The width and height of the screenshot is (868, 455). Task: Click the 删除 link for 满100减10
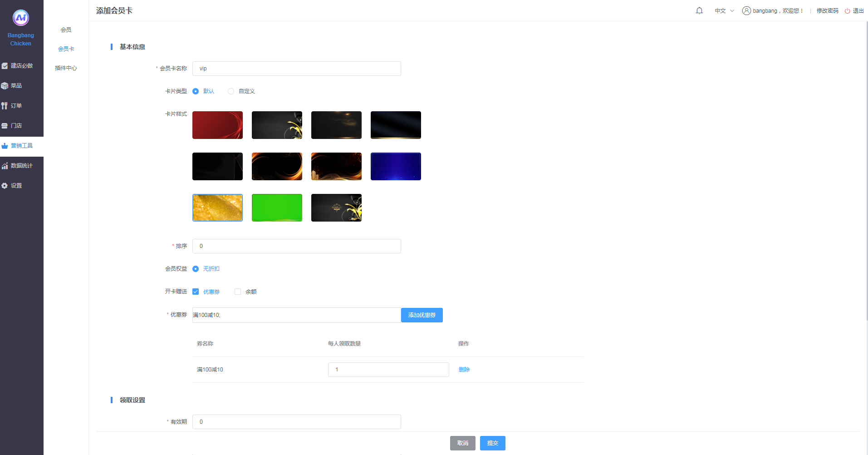pyautogui.click(x=464, y=370)
